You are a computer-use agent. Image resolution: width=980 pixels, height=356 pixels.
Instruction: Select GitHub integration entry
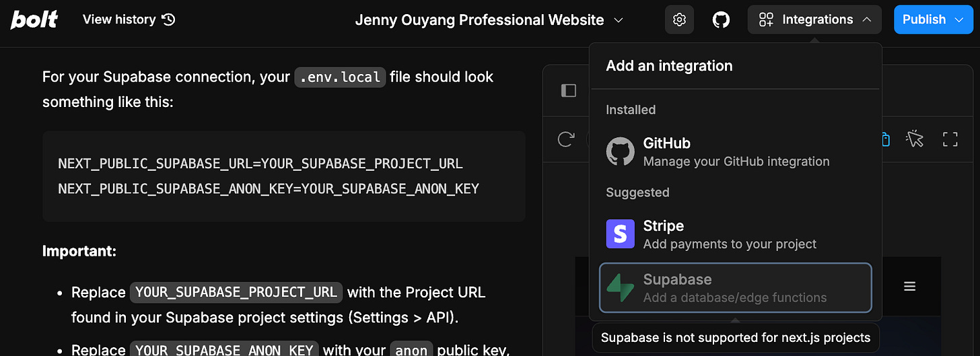735,151
